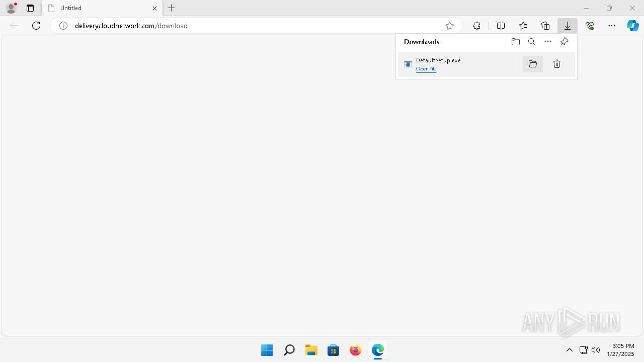Open the browser profile icon
This screenshot has width=644, height=362.
click(11, 8)
